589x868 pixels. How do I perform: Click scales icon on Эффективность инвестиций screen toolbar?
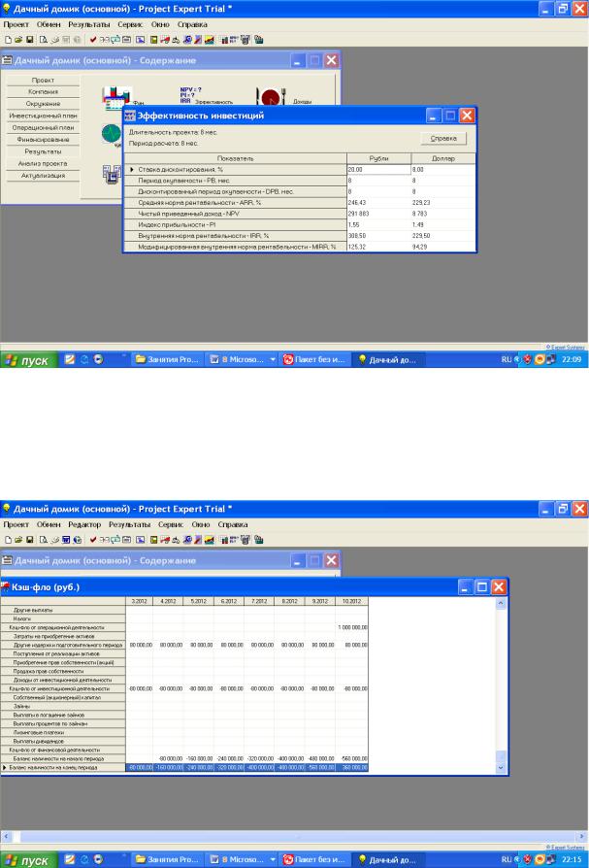coord(176,40)
